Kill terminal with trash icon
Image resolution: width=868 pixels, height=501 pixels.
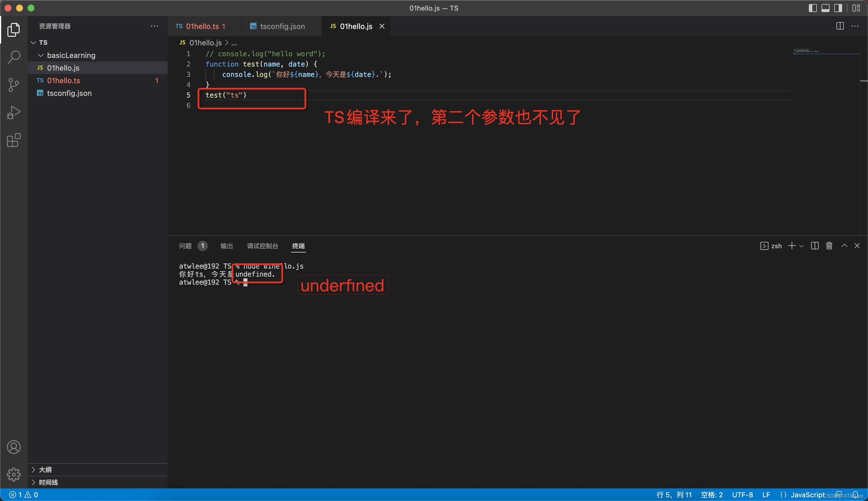coord(829,246)
